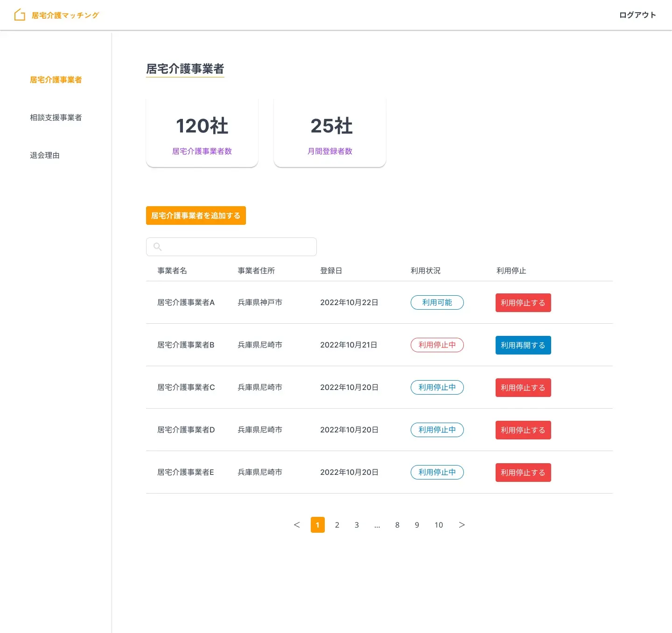This screenshot has width=672, height=633.
Task: Click the ログアウト link
Action: (x=637, y=15)
